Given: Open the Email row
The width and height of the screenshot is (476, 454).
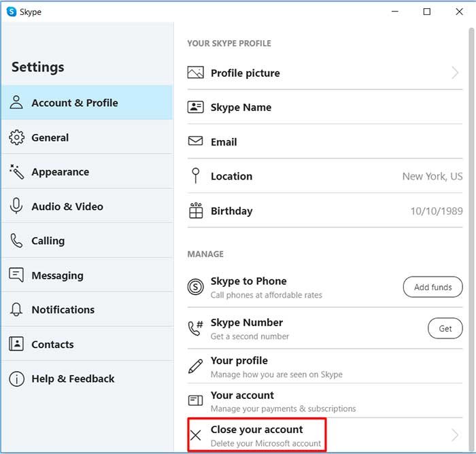Looking at the screenshot, I should (325, 141).
